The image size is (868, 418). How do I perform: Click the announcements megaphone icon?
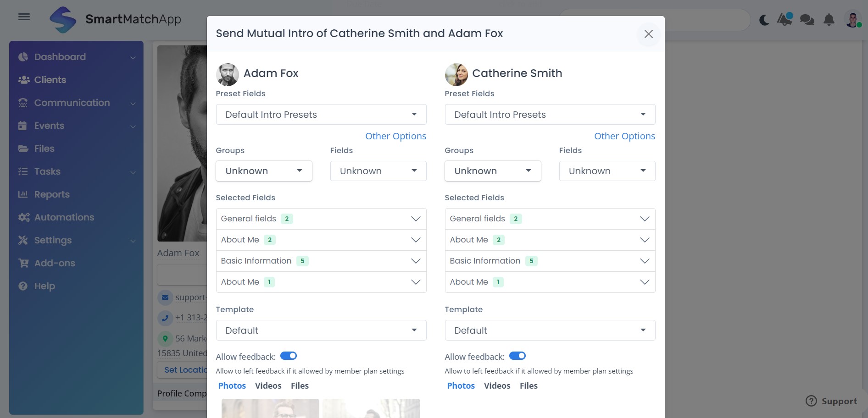pyautogui.click(x=785, y=19)
